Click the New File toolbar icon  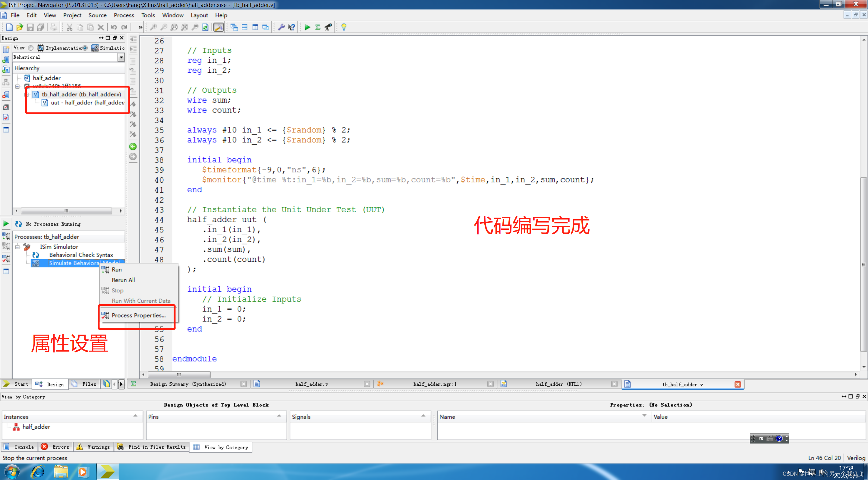9,27
